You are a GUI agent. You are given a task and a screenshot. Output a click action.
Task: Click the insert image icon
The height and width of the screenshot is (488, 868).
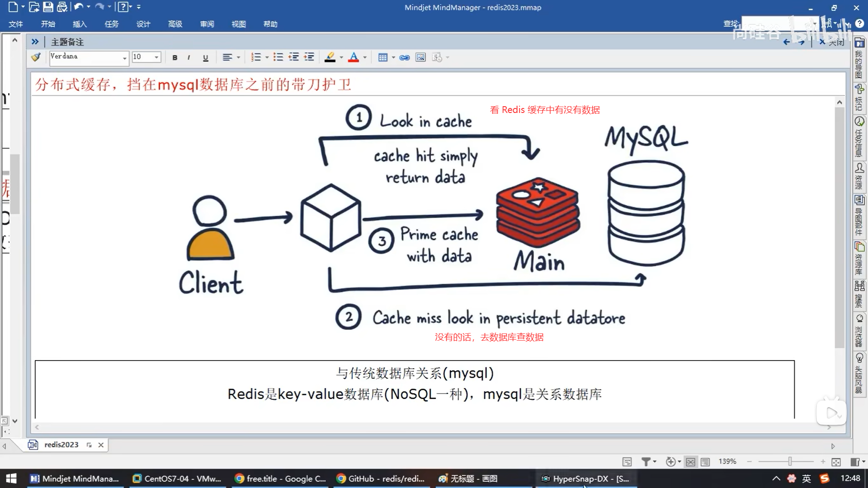click(420, 57)
